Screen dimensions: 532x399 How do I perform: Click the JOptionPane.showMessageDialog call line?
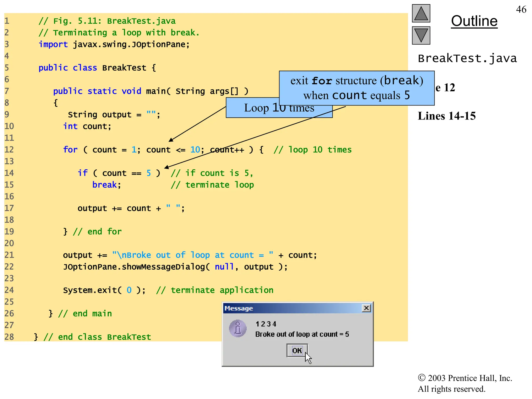pos(175,267)
